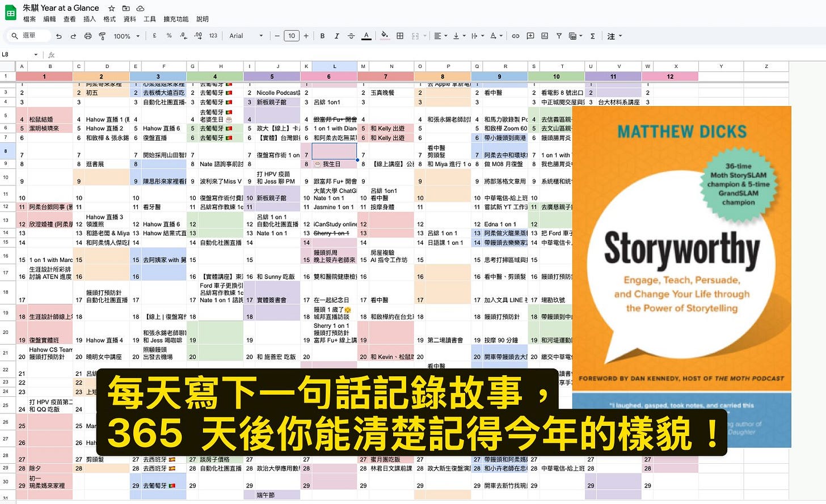
Task: Expand the horizontal alignment options
Action: [x=441, y=36]
